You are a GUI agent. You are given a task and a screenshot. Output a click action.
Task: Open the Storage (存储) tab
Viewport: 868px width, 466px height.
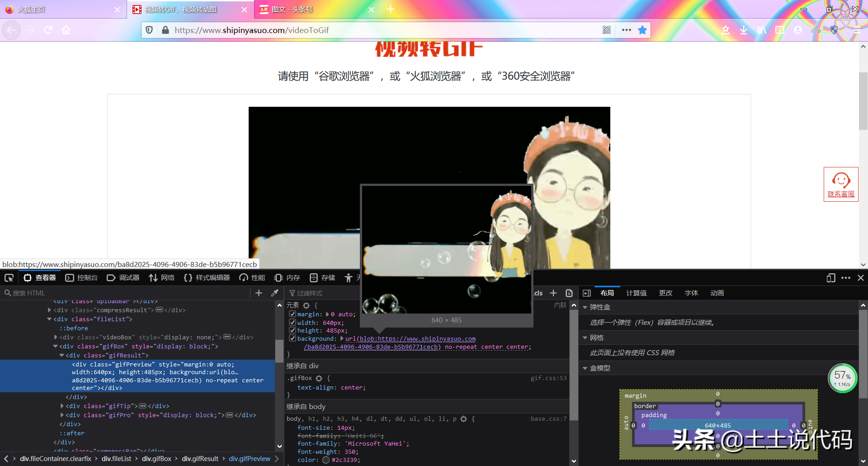coord(322,278)
